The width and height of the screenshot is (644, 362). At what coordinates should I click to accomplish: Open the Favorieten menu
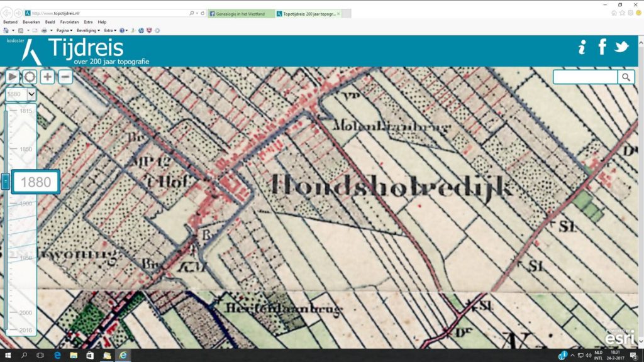69,22
